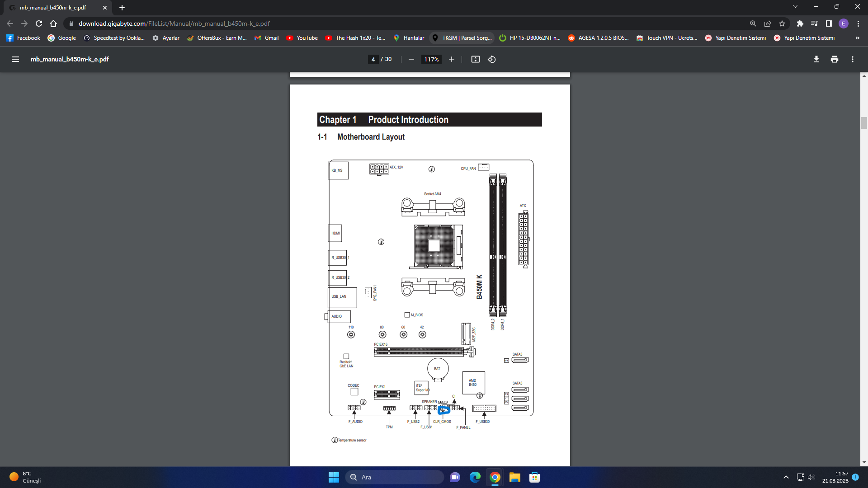Click the Motherboard Layout heading text

click(x=371, y=137)
